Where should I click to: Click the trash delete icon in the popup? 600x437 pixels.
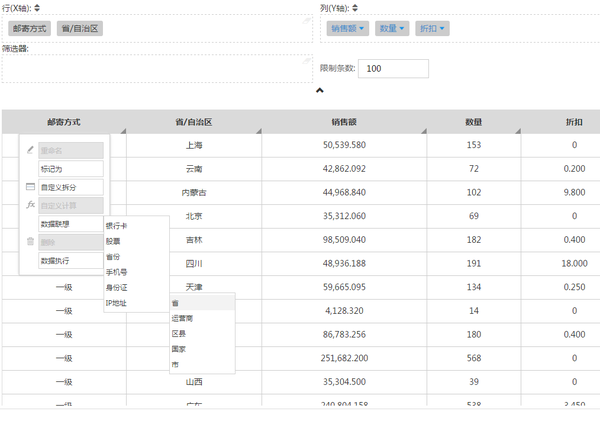coord(30,241)
